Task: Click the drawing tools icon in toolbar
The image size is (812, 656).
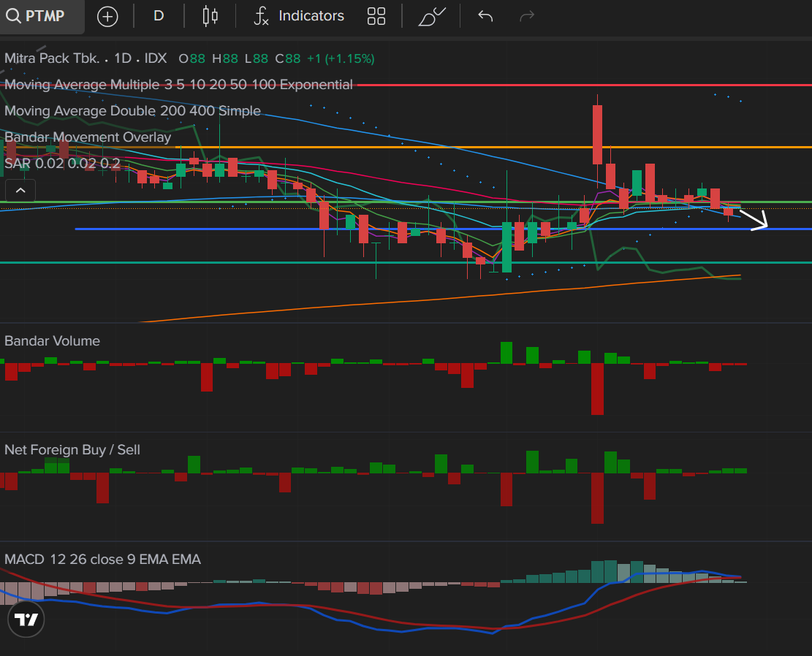Action: 431,16
